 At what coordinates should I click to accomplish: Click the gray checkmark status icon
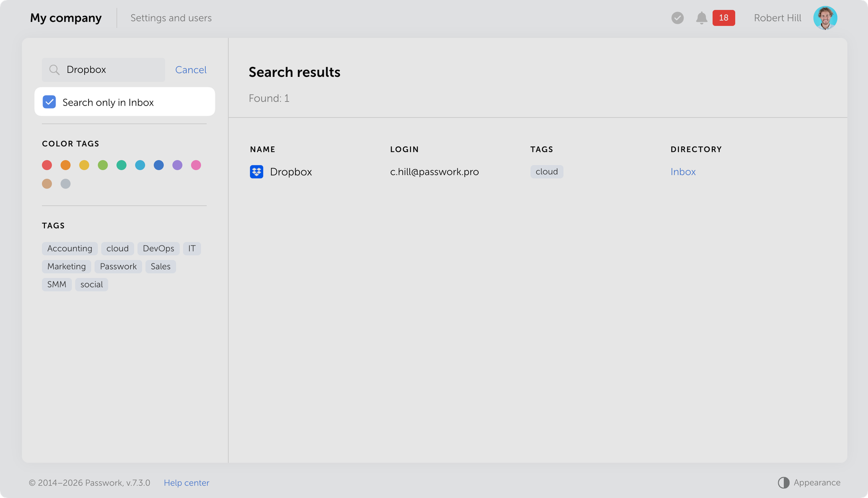tap(677, 18)
